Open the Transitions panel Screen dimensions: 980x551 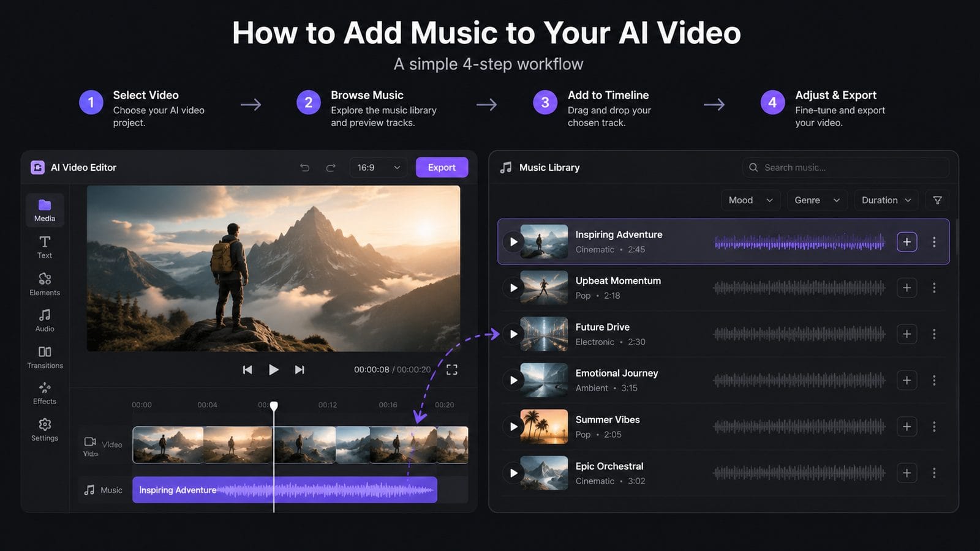click(45, 357)
